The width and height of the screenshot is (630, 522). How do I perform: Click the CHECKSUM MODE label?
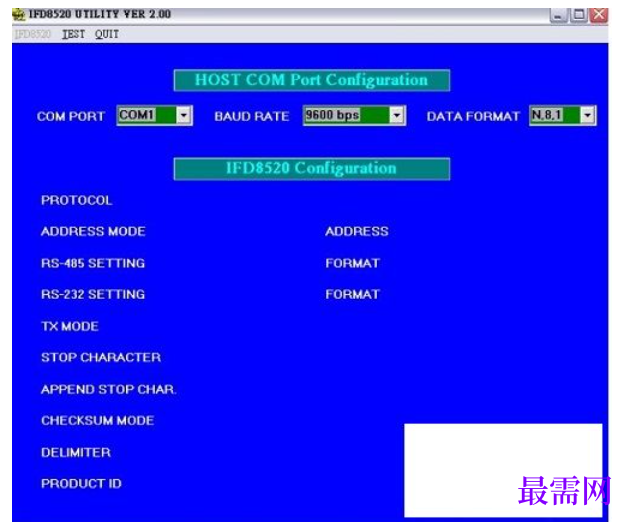click(98, 421)
